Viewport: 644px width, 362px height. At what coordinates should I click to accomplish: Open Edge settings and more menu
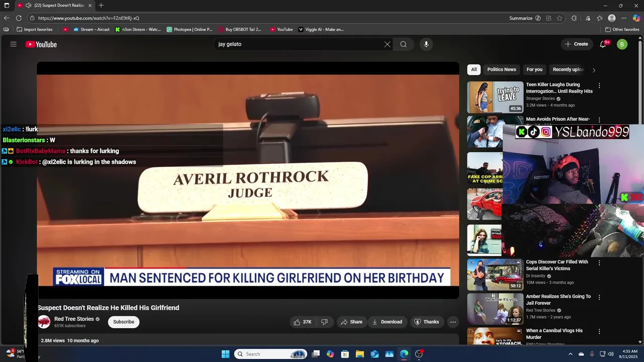point(624,18)
